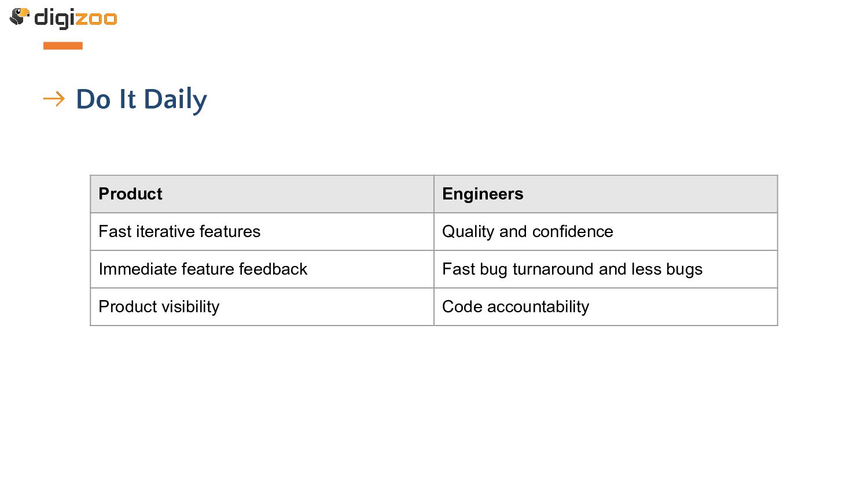Click the 'Engineers' column header
The width and height of the screenshot is (868, 488).
click(605, 194)
